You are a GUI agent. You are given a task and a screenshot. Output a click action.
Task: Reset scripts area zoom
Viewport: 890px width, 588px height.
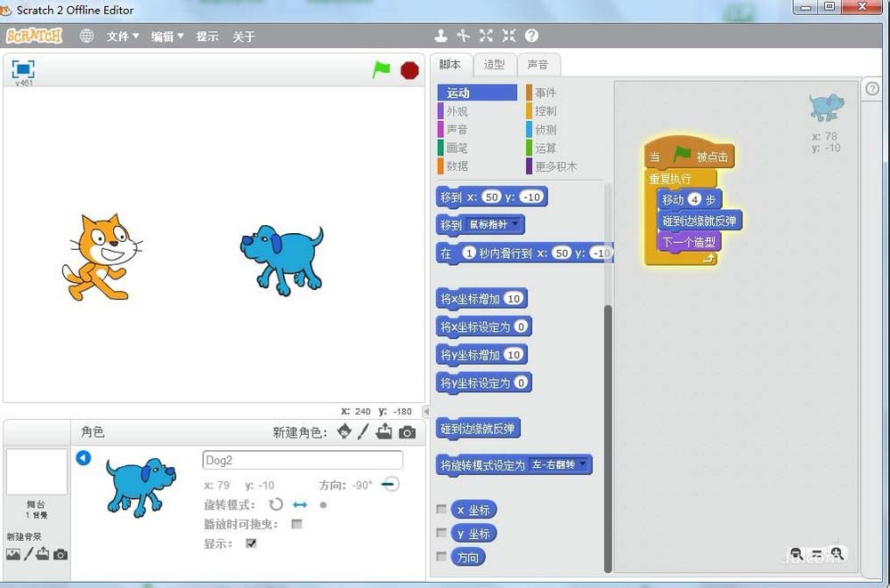pos(816,553)
